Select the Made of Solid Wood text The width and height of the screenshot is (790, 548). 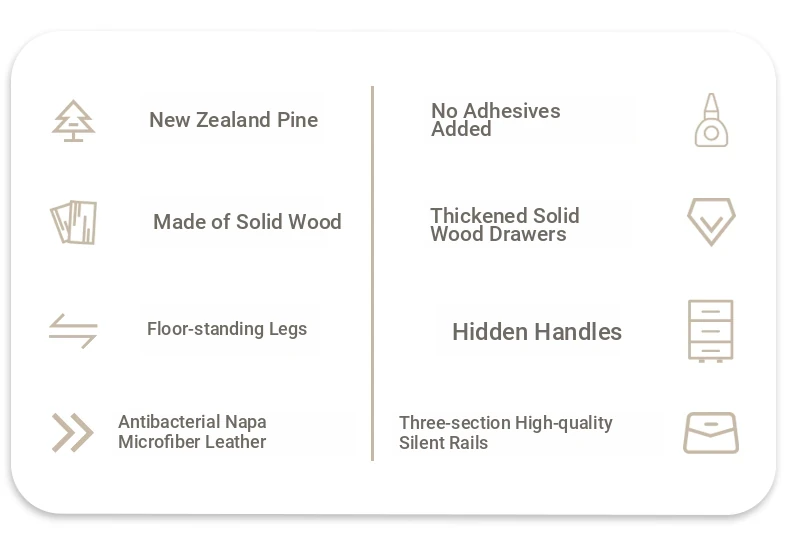tap(247, 222)
